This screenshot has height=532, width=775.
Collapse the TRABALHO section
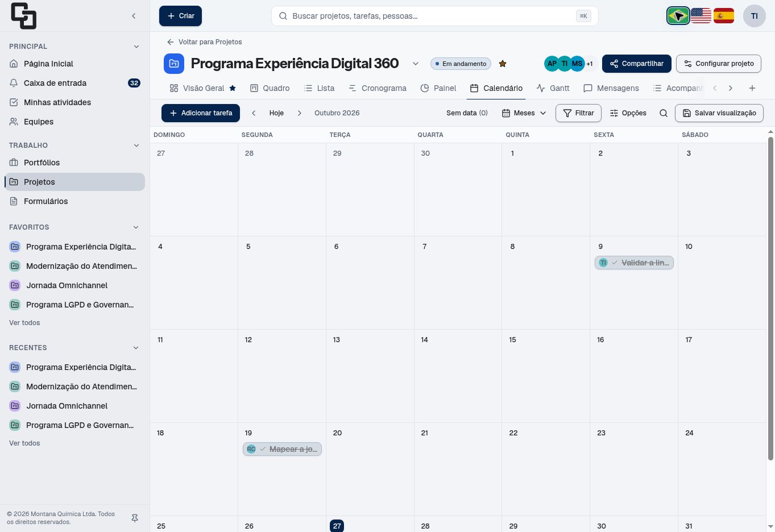click(136, 146)
